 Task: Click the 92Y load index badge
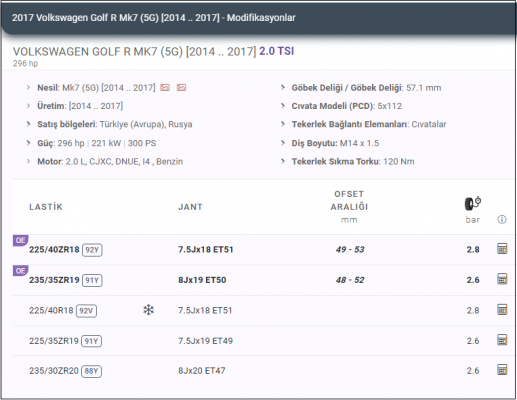[92, 250]
